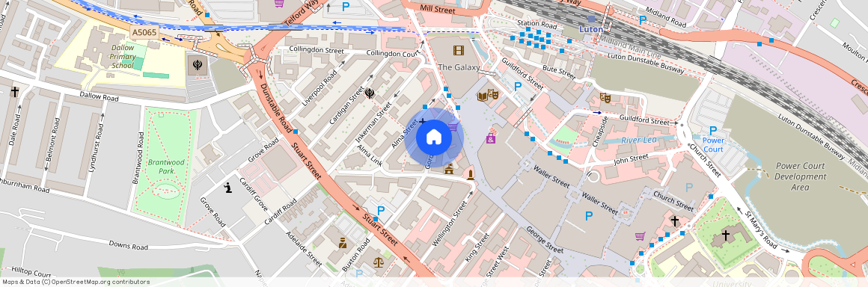Click the library book icon near The Galaxy
Screen dimensions: 868x287
(483, 96)
